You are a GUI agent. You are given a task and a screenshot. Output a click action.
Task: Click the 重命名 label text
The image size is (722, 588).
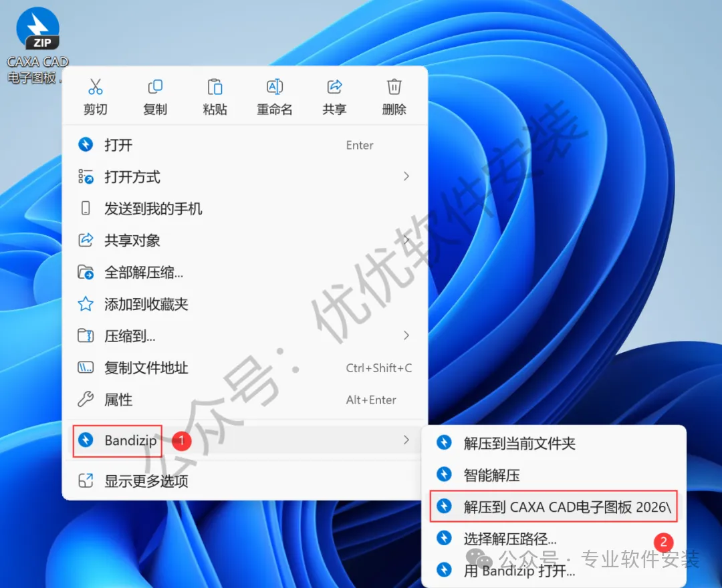[x=275, y=110]
